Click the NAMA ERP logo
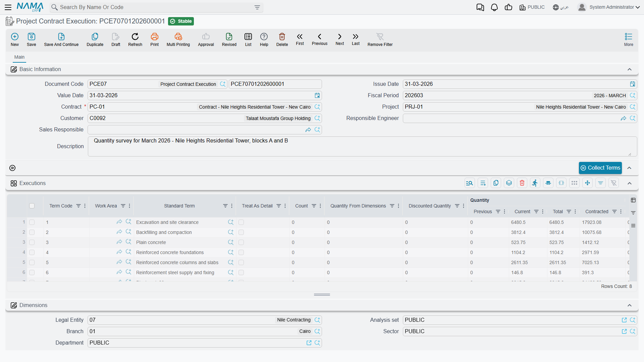Image resolution: width=644 pixels, height=362 pixels. pos(30,7)
